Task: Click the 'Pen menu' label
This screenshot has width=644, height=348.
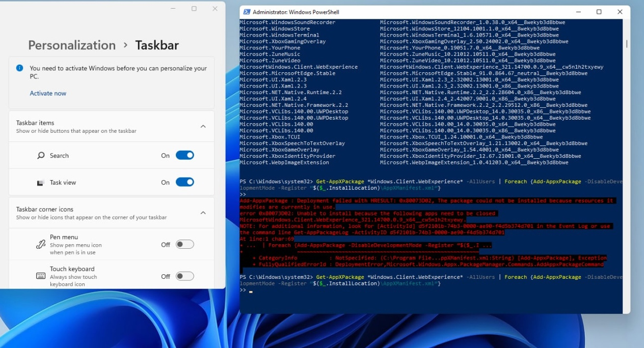Action: [64, 237]
